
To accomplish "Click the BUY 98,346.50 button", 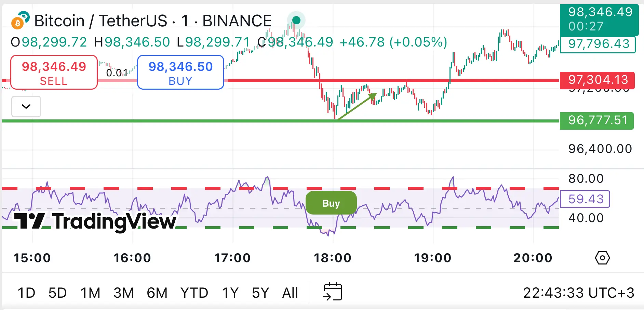I will [180, 72].
